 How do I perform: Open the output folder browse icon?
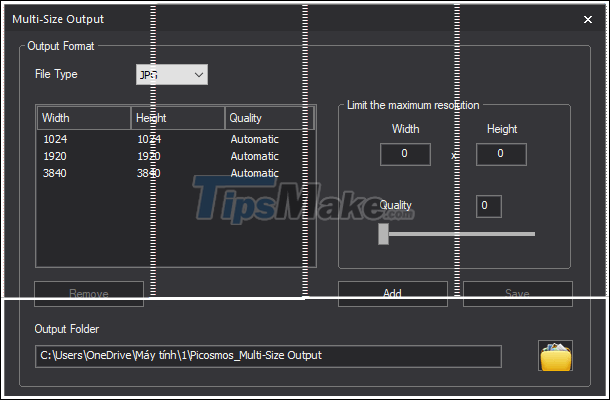pyautogui.click(x=555, y=356)
